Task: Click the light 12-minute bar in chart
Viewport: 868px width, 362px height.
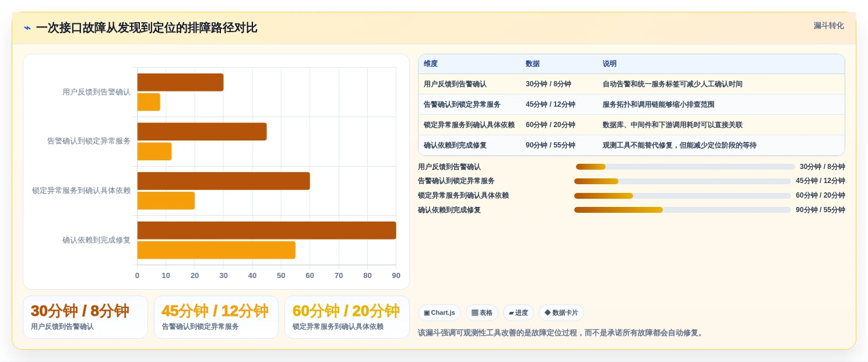Action: (154, 152)
